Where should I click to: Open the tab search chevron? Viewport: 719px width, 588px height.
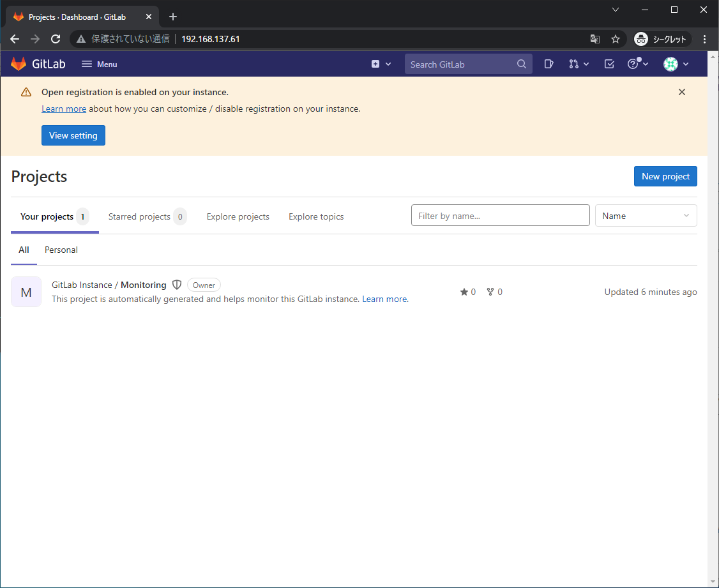(616, 10)
